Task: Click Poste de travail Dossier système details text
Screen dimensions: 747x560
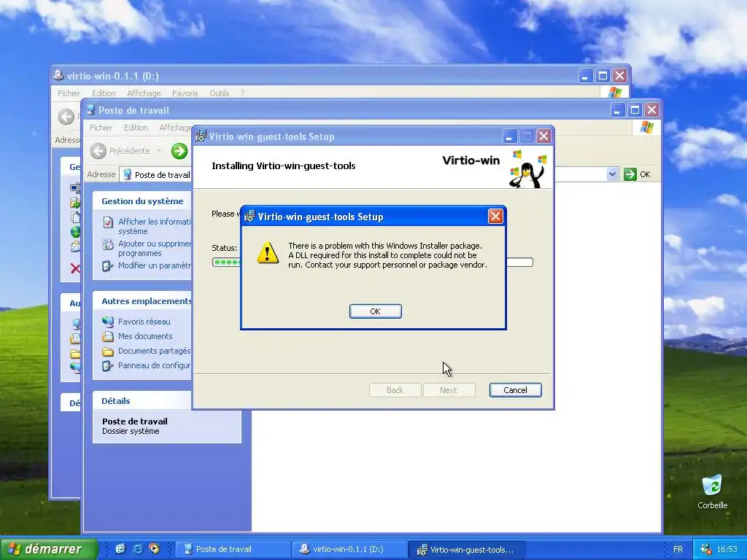Action: (135, 426)
